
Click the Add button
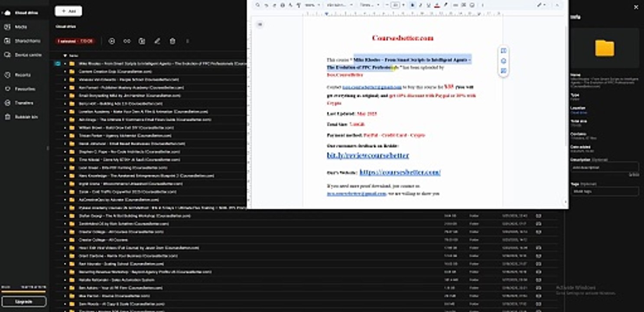[x=68, y=11]
